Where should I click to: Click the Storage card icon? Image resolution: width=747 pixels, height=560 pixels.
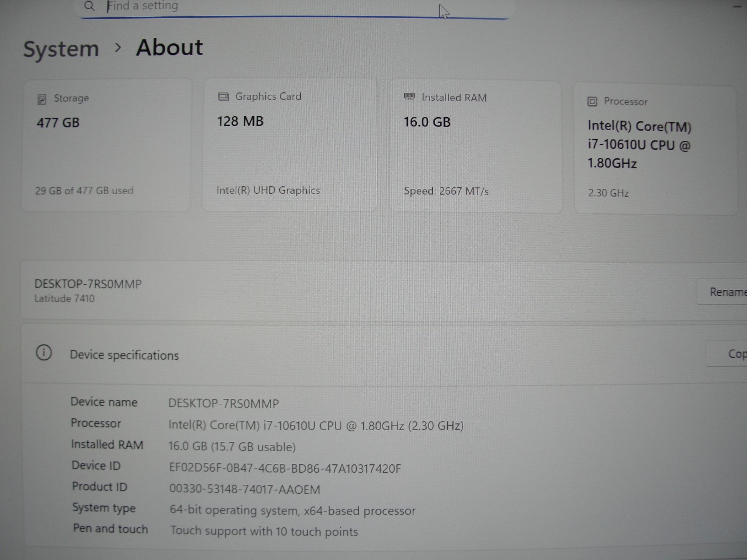[x=42, y=99]
